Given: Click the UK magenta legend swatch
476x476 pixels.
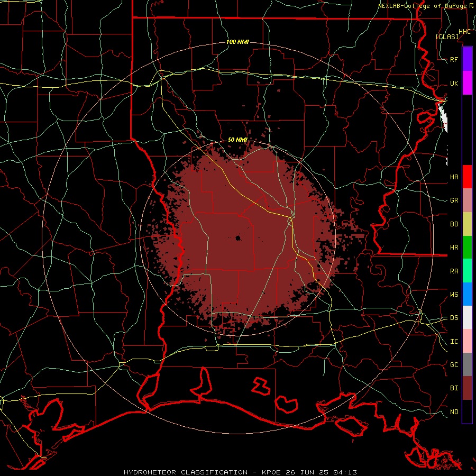Looking at the screenshot, I should [467, 83].
